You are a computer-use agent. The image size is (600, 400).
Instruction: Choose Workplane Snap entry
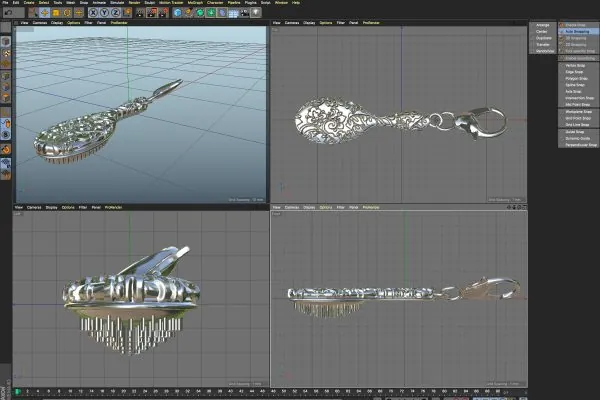tap(578, 112)
